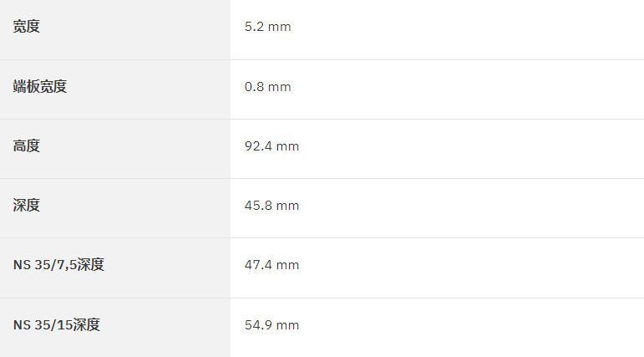Screen dimensions: 644x357
Task: Click the digits 54.9 in last row
Action: tap(258, 325)
